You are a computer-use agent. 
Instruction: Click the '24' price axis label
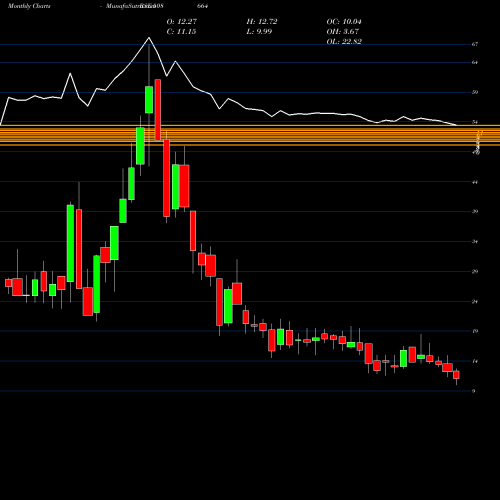(475, 302)
